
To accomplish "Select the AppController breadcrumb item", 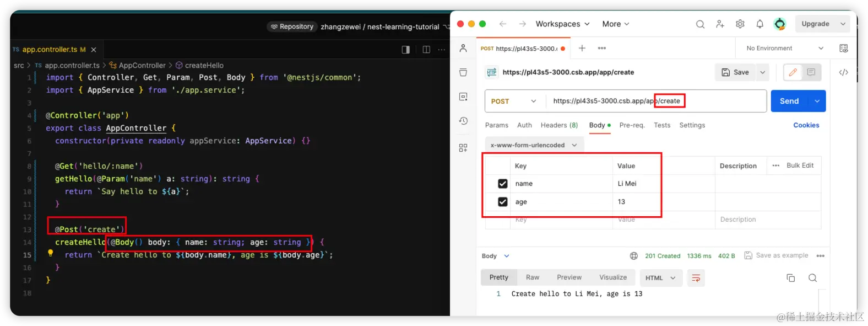I will coord(137,65).
